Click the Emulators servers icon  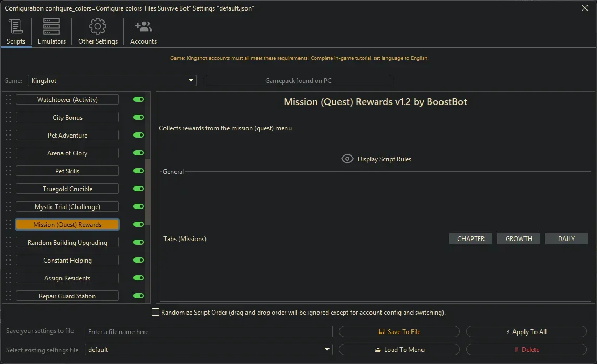(x=51, y=26)
